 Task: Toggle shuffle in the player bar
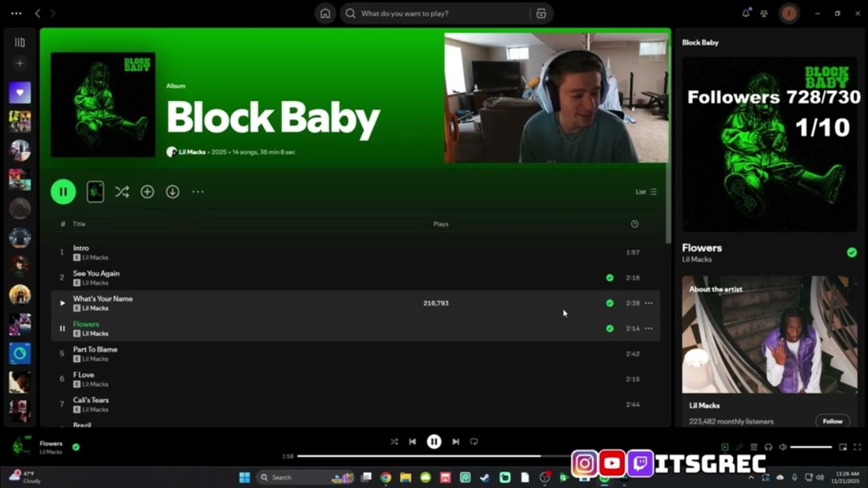(x=394, y=441)
